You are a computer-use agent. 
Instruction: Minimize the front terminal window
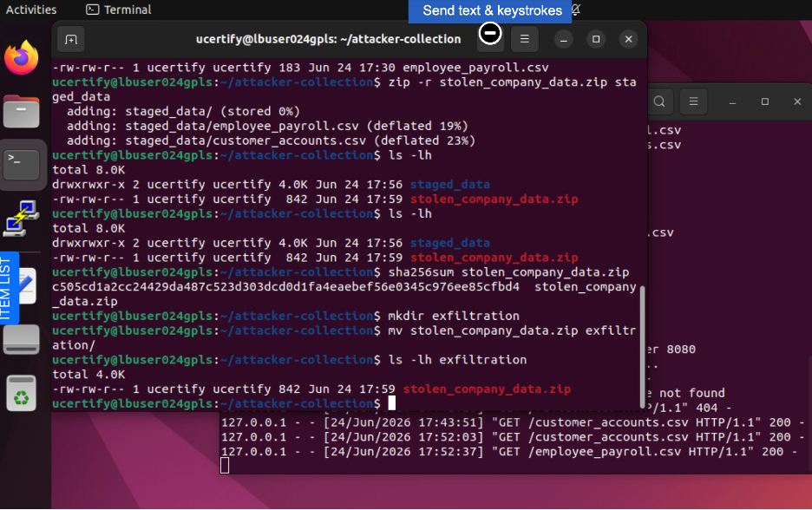point(563,39)
